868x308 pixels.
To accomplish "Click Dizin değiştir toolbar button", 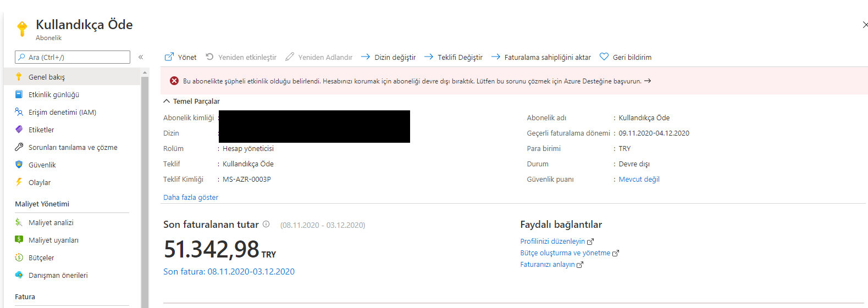I will pyautogui.click(x=388, y=57).
